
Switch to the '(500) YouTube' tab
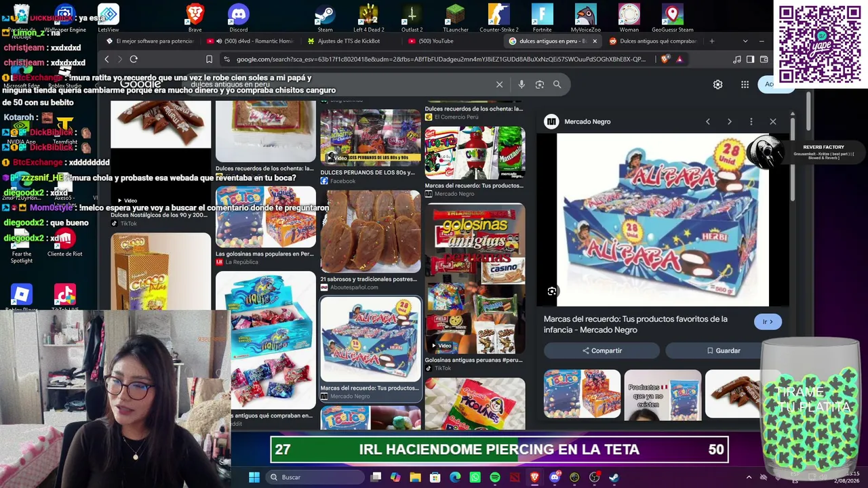tap(451, 41)
